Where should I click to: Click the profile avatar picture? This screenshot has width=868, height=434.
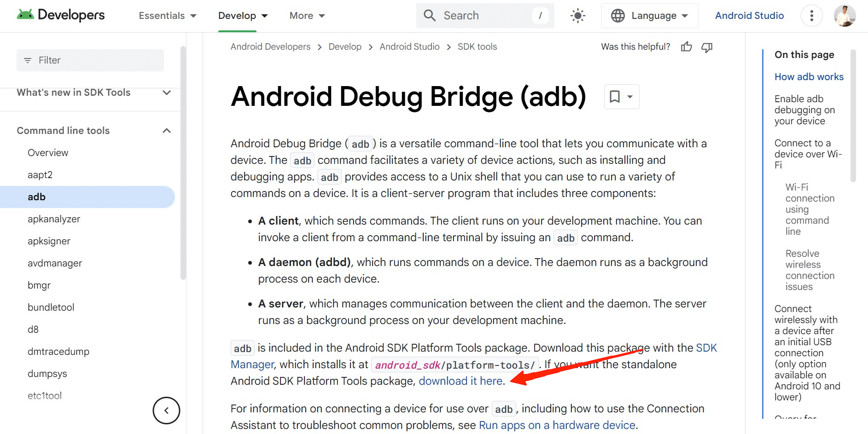tap(845, 15)
